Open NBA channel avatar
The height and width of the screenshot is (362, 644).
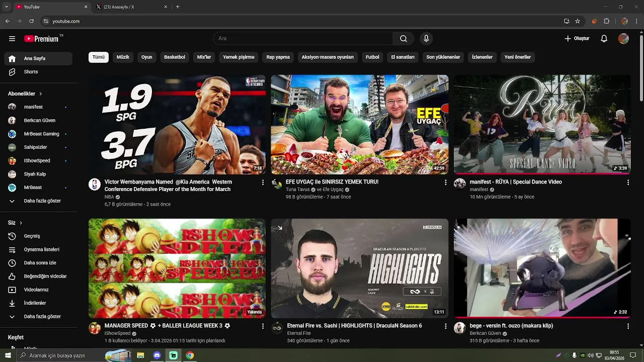point(95,185)
